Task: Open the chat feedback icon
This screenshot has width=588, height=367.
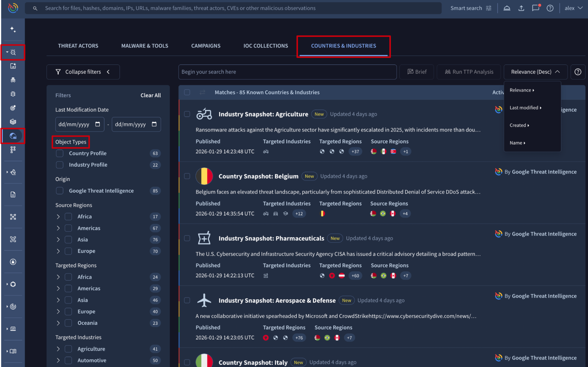Action: click(x=535, y=8)
